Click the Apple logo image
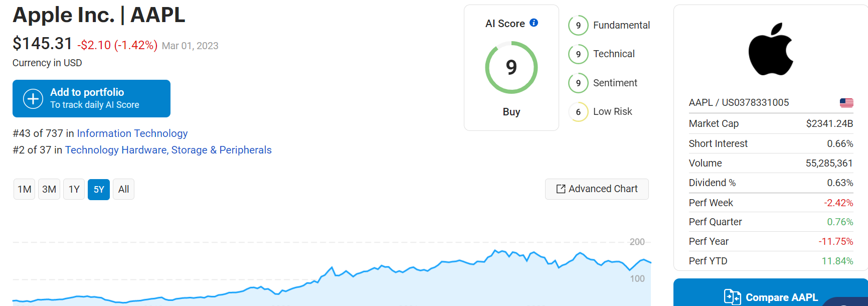 [771, 49]
